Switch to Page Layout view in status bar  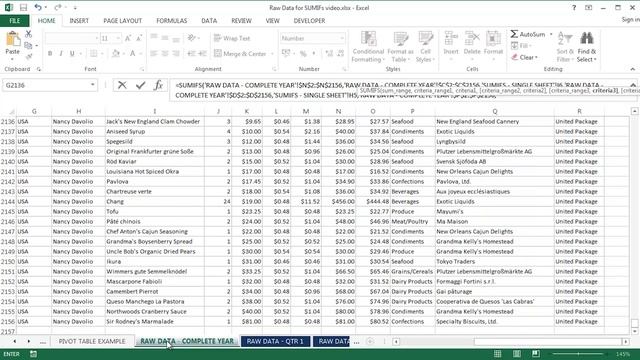(517, 354)
